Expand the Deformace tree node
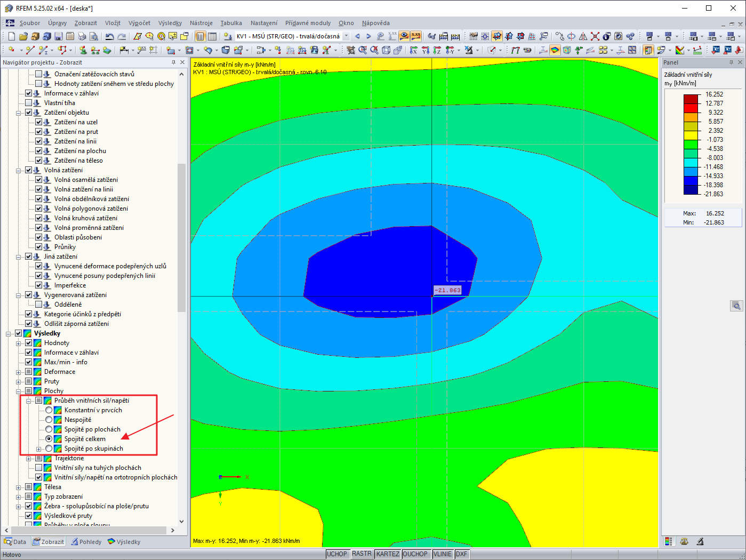 [x=19, y=372]
